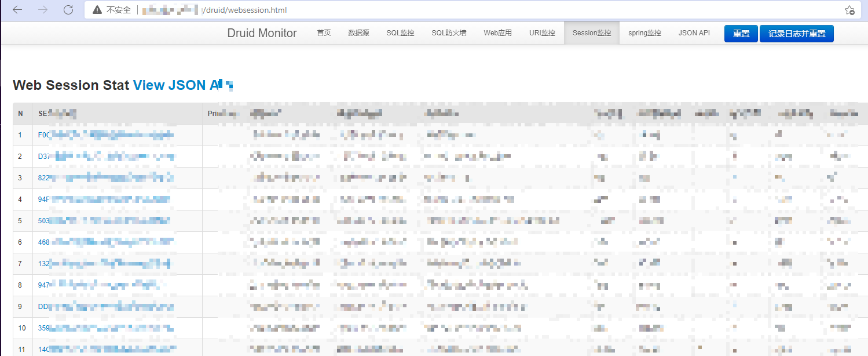
Task: Click the browser forward arrow
Action: click(43, 10)
